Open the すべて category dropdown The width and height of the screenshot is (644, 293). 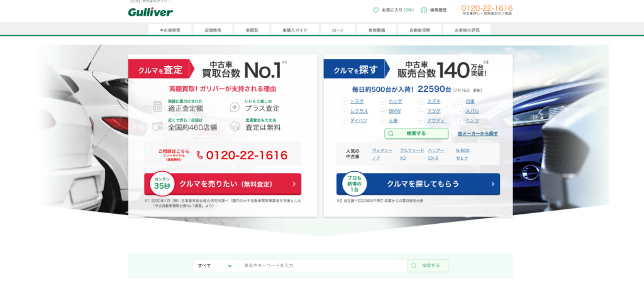215,265
